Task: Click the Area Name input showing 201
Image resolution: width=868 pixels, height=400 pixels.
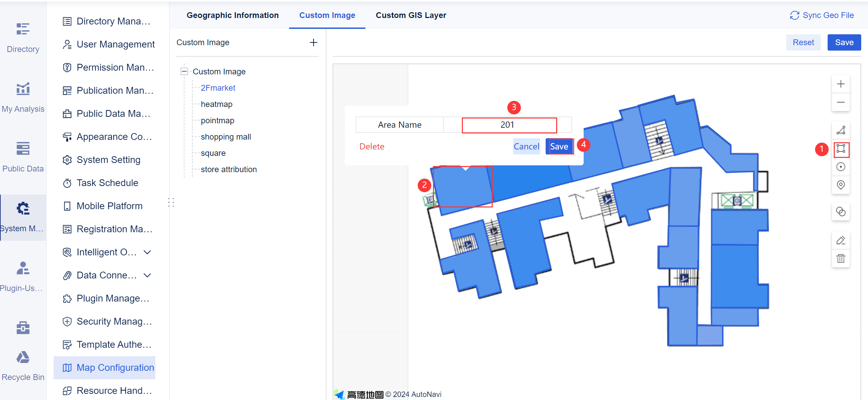Action: point(509,125)
